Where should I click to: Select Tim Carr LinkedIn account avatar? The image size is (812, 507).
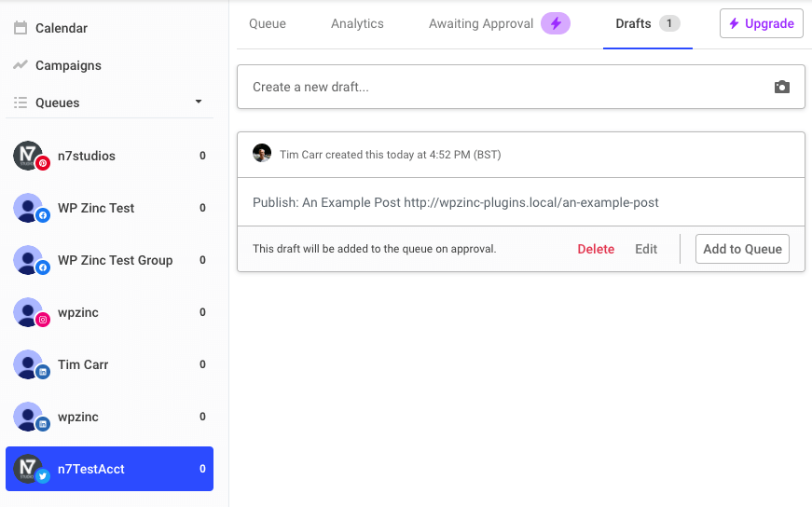click(29, 364)
